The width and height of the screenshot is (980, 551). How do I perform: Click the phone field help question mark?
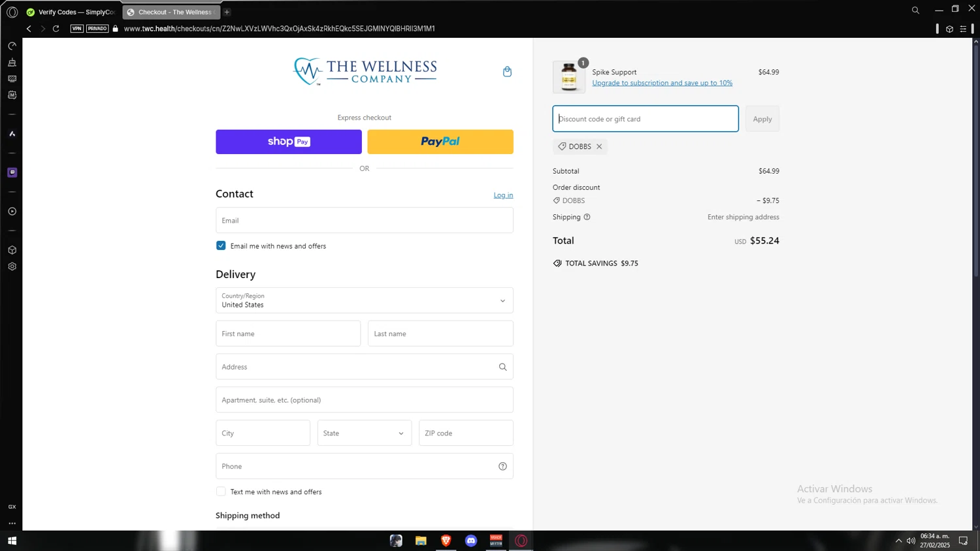[502, 466]
